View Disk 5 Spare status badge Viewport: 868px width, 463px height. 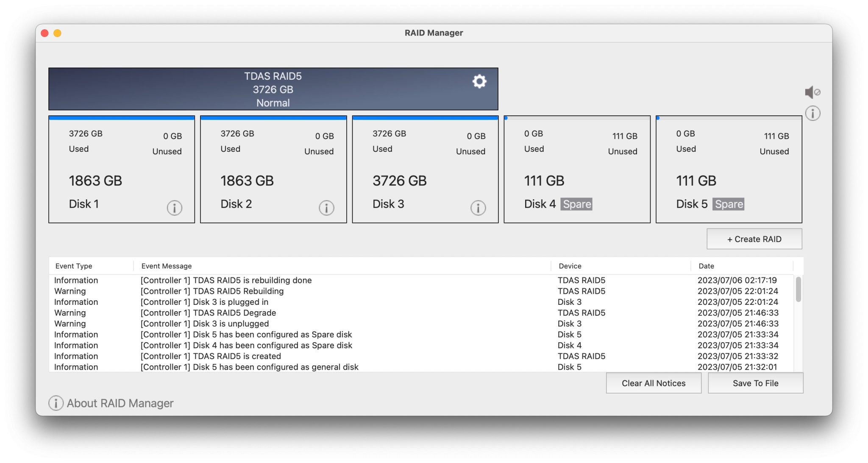click(729, 204)
